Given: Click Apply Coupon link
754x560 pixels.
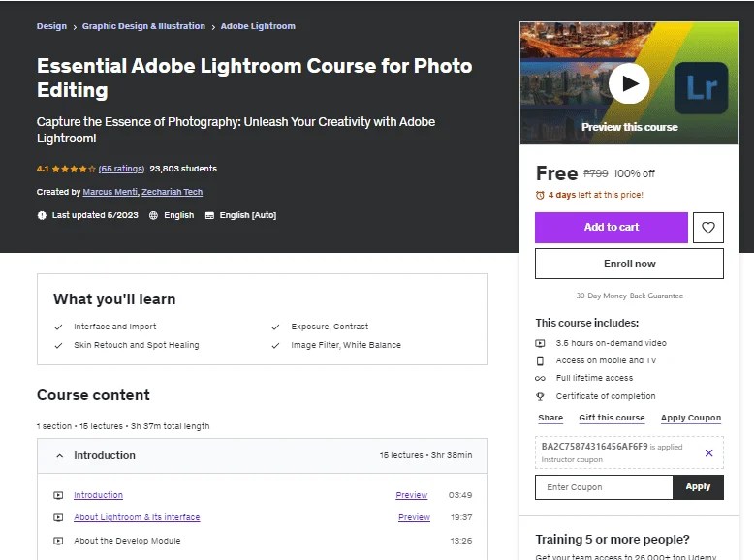Looking at the screenshot, I should 691,418.
